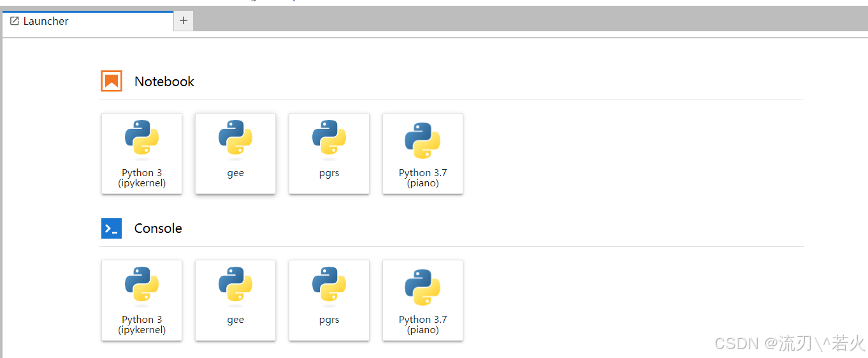
Task: Click the Console section heading text
Action: (x=158, y=228)
